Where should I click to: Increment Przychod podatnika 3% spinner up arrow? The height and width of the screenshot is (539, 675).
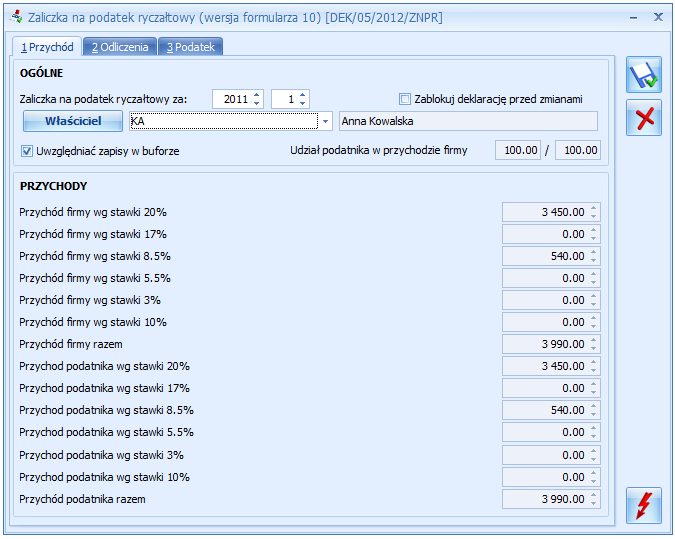click(x=594, y=451)
